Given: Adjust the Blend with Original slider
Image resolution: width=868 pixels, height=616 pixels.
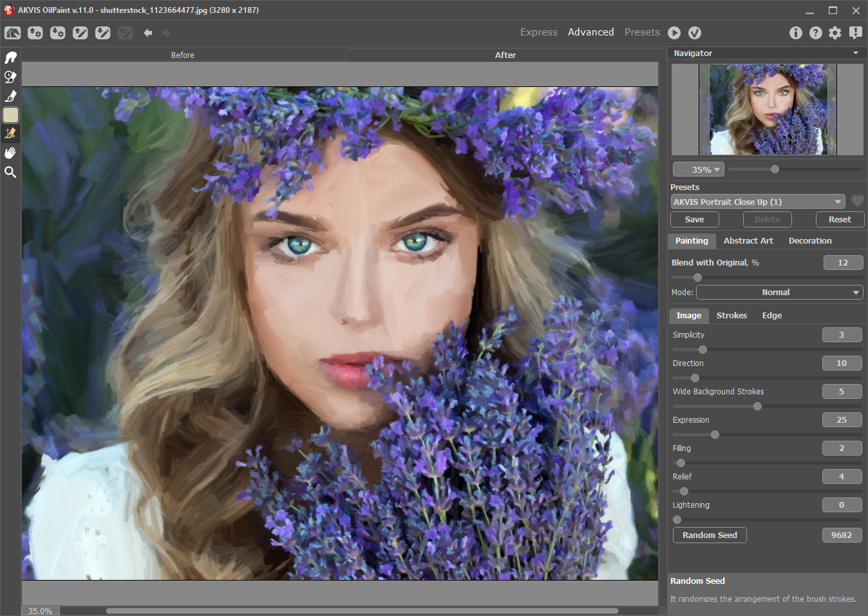Looking at the screenshot, I should [x=697, y=277].
